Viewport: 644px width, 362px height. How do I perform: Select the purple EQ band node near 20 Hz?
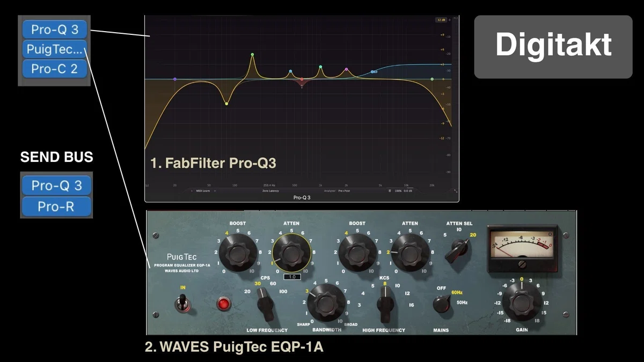pos(175,79)
